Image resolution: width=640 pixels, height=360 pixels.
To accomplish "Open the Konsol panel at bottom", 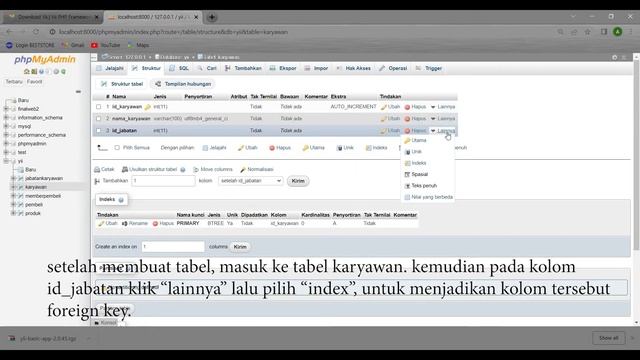I will [x=105, y=323].
